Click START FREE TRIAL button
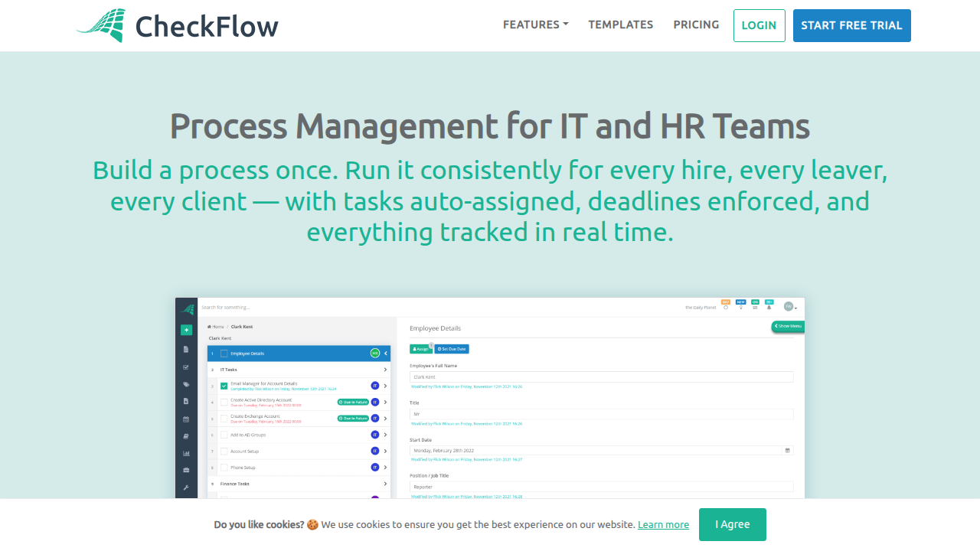The height and width of the screenshot is (551, 980). coord(852,25)
